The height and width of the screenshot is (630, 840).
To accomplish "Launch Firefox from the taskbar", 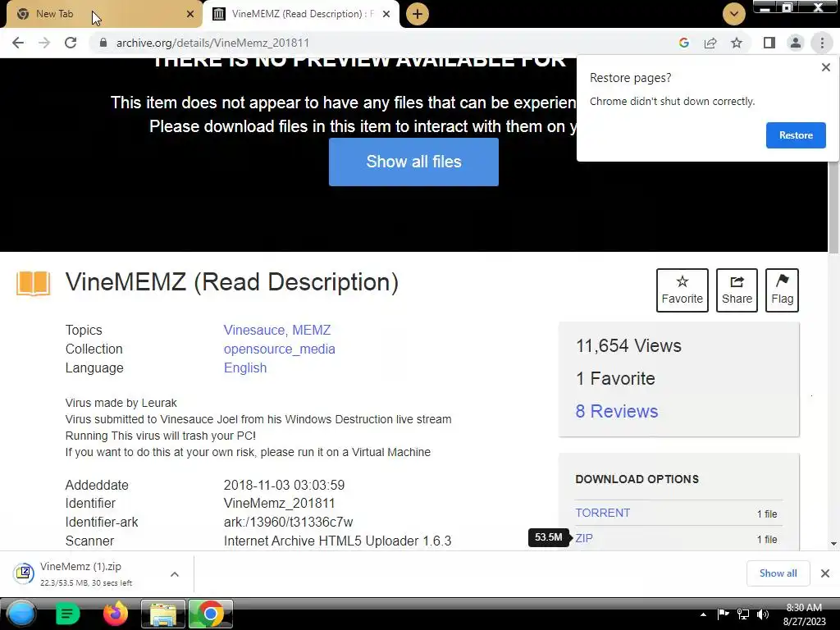I will click(115, 614).
